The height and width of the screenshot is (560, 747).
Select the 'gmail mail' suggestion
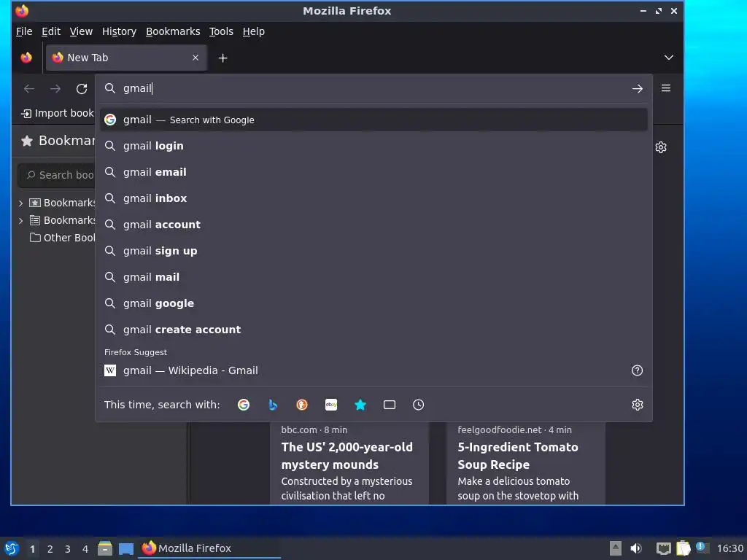pos(373,276)
